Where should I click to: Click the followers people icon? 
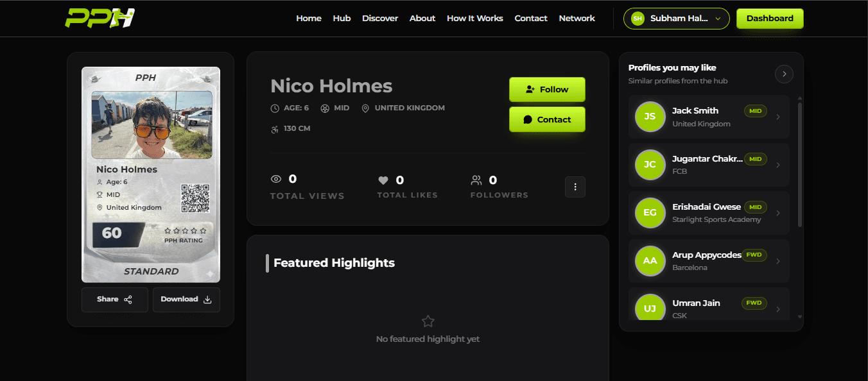(x=476, y=180)
